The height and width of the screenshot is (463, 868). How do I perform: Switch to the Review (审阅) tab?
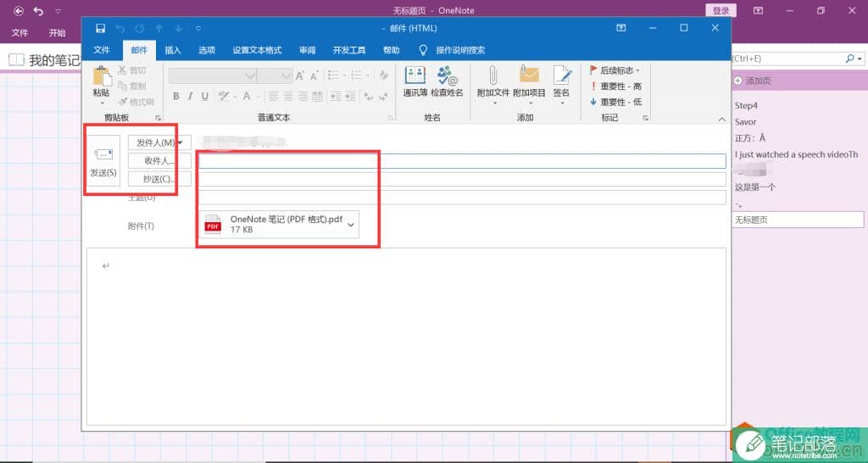(x=307, y=50)
